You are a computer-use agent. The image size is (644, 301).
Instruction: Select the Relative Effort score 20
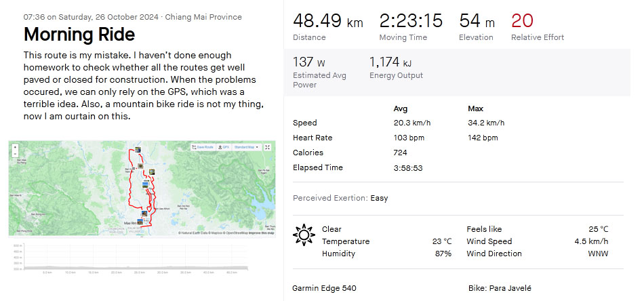pos(522,20)
